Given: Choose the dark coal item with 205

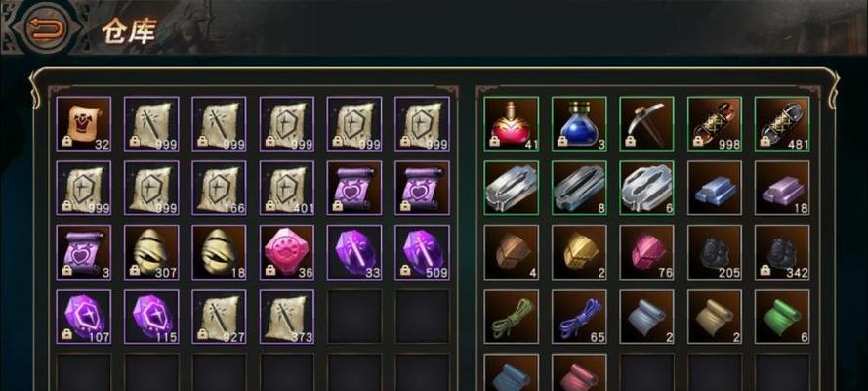Looking at the screenshot, I should tap(715, 252).
